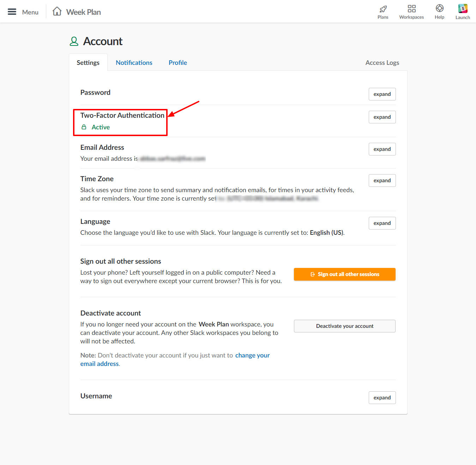View the Access Logs tab
This screenshot has height=465, width=476.
382,62
